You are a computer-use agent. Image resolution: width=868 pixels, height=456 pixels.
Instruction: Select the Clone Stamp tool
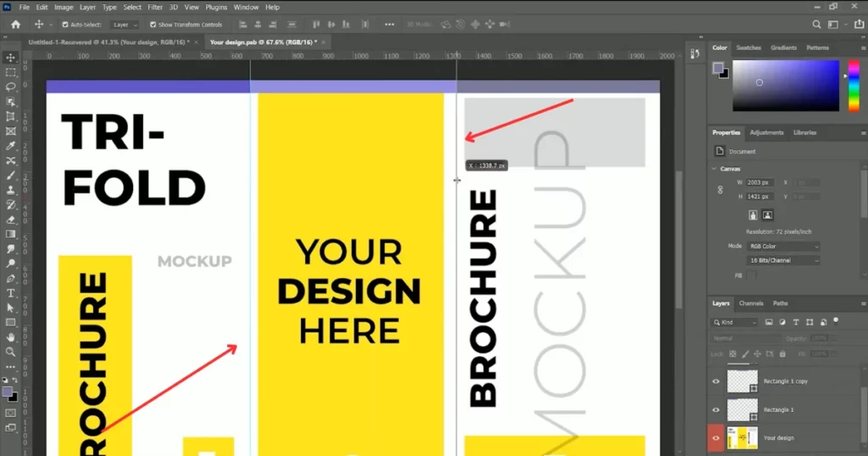10,190
